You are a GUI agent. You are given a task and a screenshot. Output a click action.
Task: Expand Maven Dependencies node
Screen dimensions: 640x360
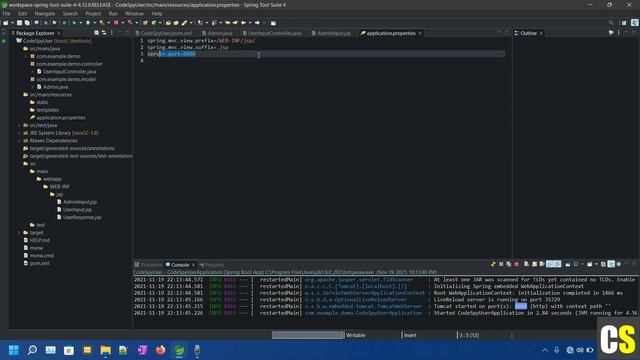point(19,141)
